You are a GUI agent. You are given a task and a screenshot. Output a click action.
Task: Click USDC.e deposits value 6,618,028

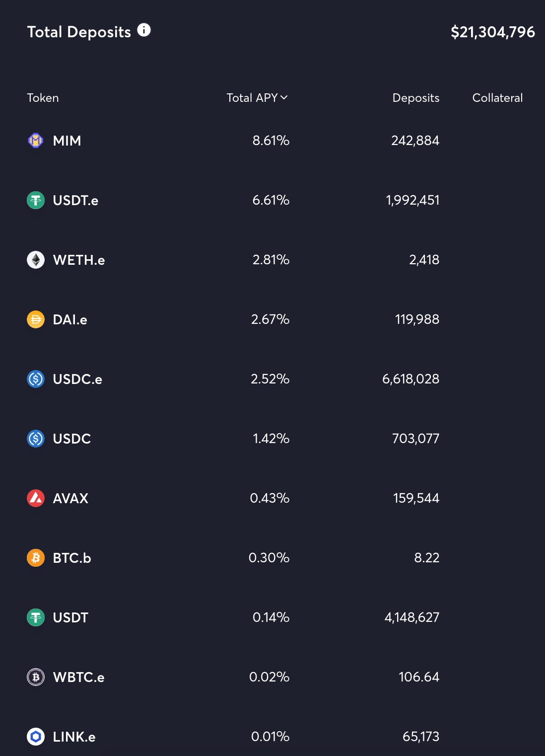point(411,379)
